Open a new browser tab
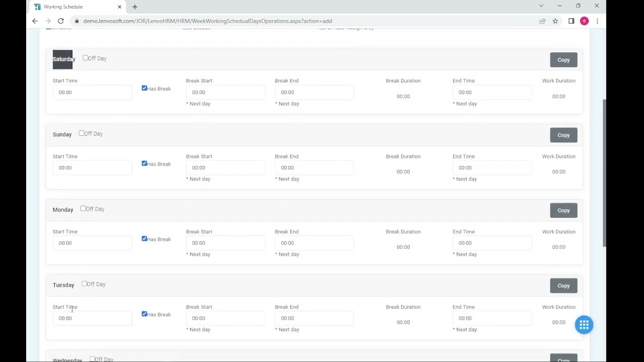The image size is (644, 362). (135, 7)
